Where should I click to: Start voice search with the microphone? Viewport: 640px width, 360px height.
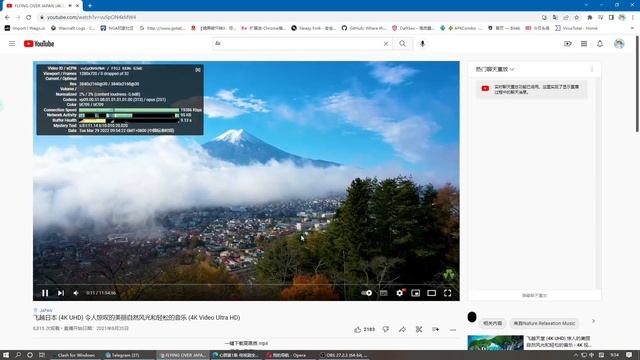point(422,44)
